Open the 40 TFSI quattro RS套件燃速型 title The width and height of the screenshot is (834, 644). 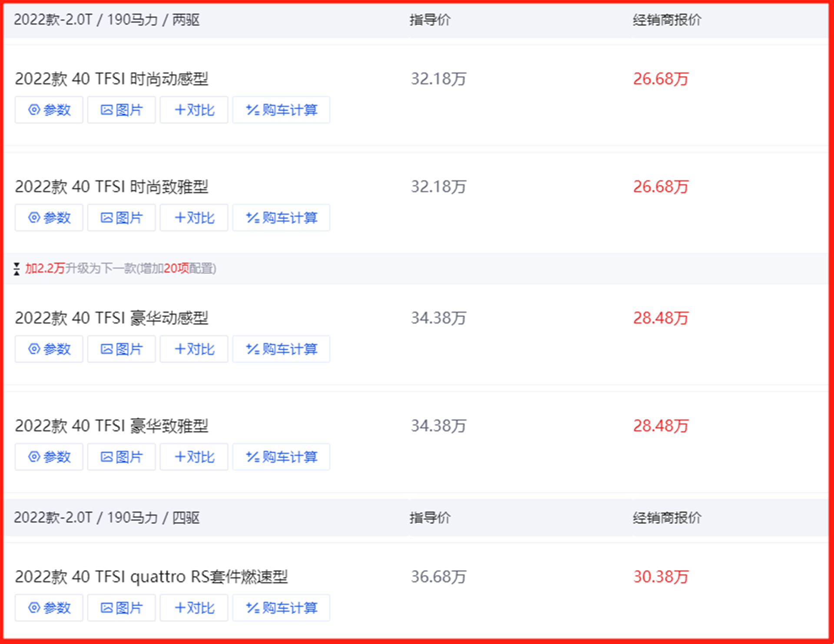151,577
